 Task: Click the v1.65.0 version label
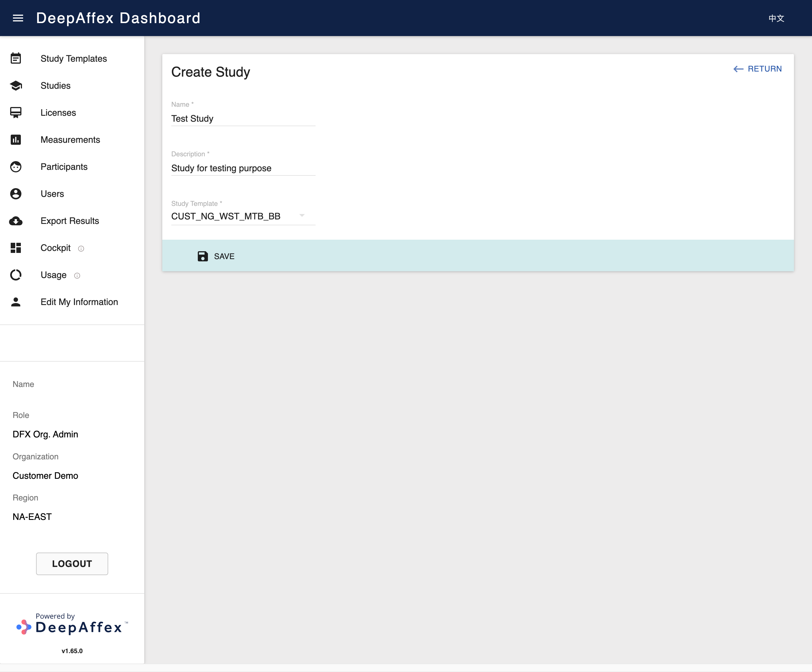click(x=72, y=651)
